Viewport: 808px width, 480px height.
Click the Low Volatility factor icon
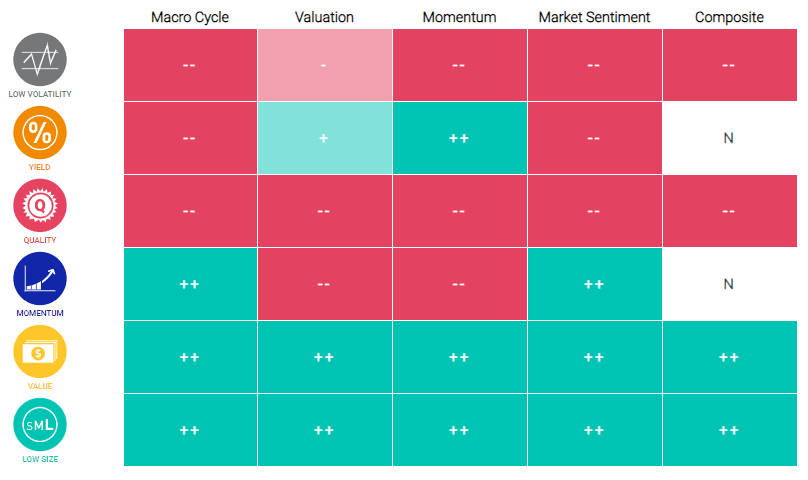tap(40, 59)
